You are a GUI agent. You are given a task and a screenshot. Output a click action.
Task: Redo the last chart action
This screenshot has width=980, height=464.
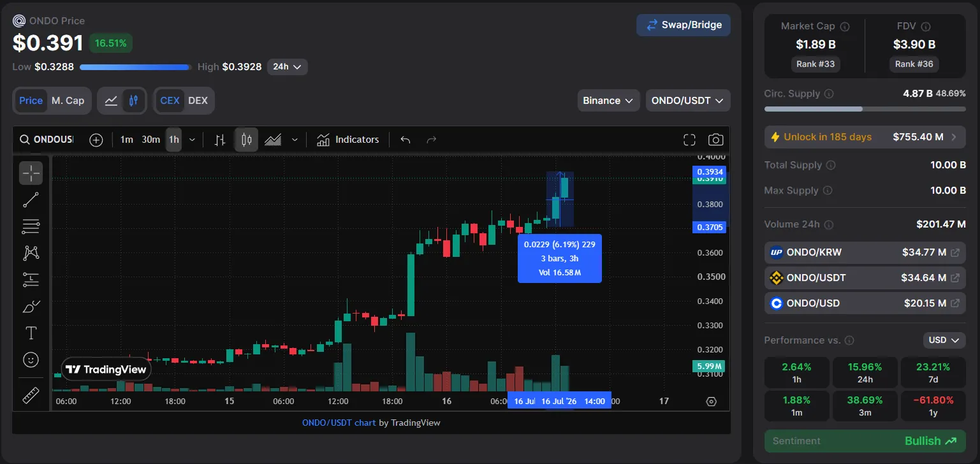coord(432,140)
